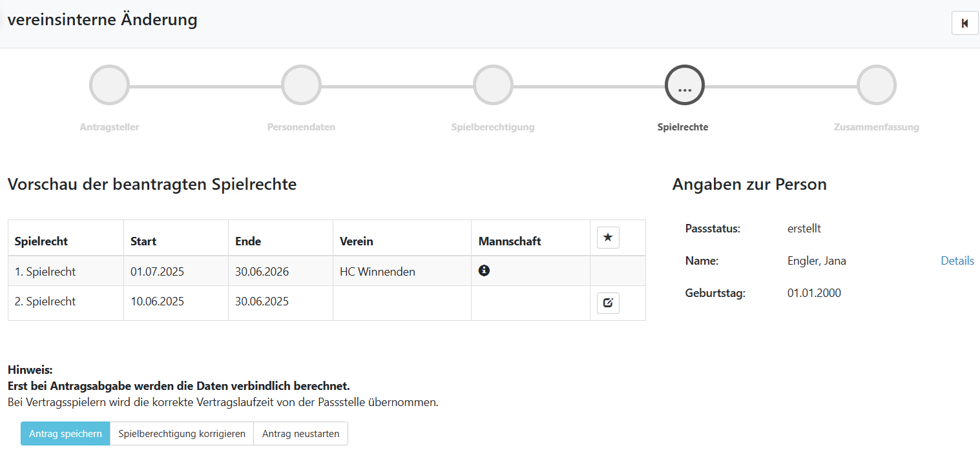Save the application with Antrag speichern
The height and width of the screenshot is (459, 980).
[x=65, y=434]
